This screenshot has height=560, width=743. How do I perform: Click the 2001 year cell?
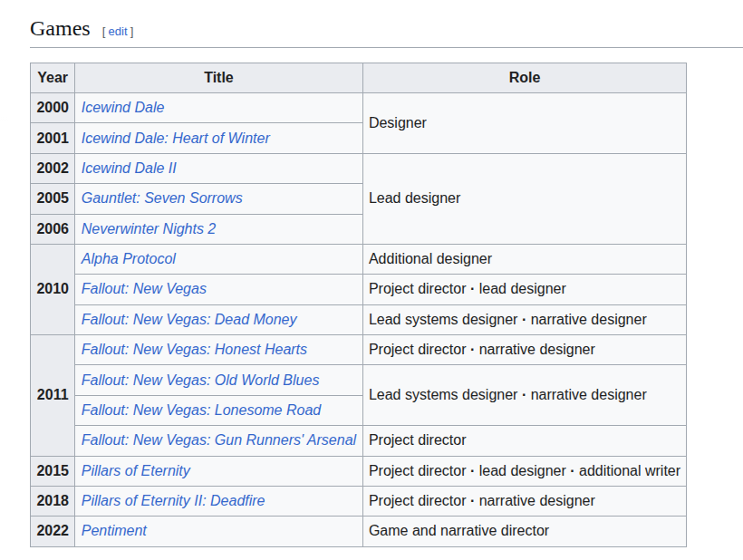53,138
